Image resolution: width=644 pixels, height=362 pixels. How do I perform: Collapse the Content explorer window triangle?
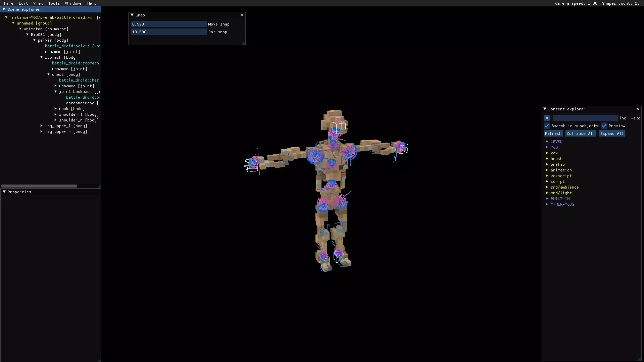pos(545,109)
